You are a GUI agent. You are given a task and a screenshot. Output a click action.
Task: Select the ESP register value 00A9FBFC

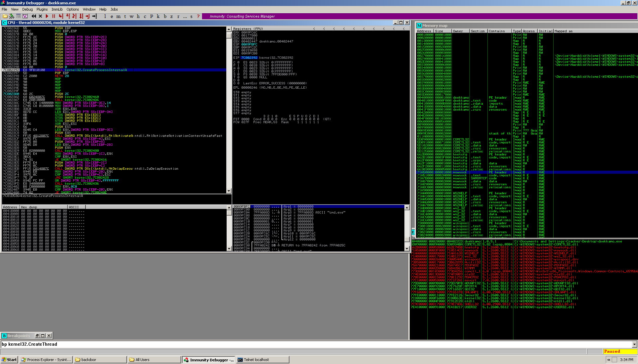click(x=249, y=44)
